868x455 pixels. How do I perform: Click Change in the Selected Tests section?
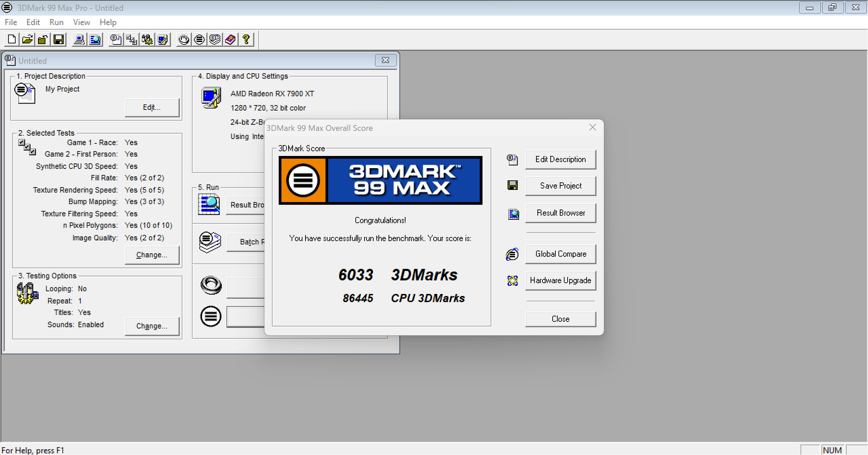point(152,255)
